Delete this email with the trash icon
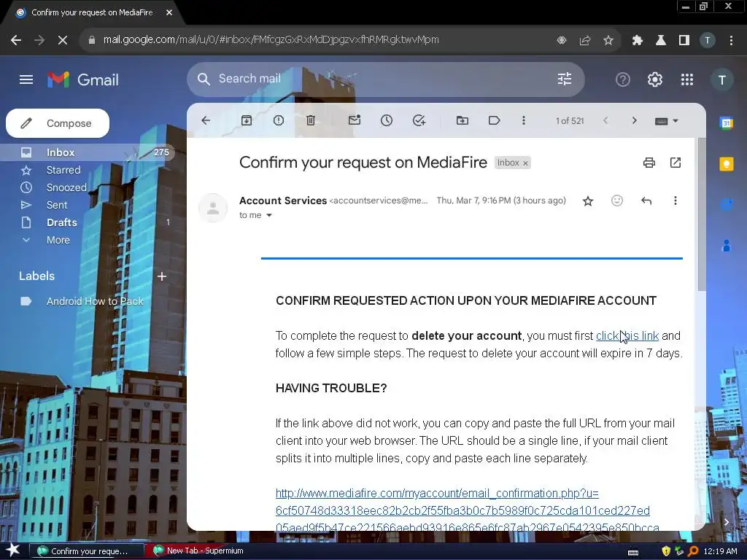 tap(311, 120)
